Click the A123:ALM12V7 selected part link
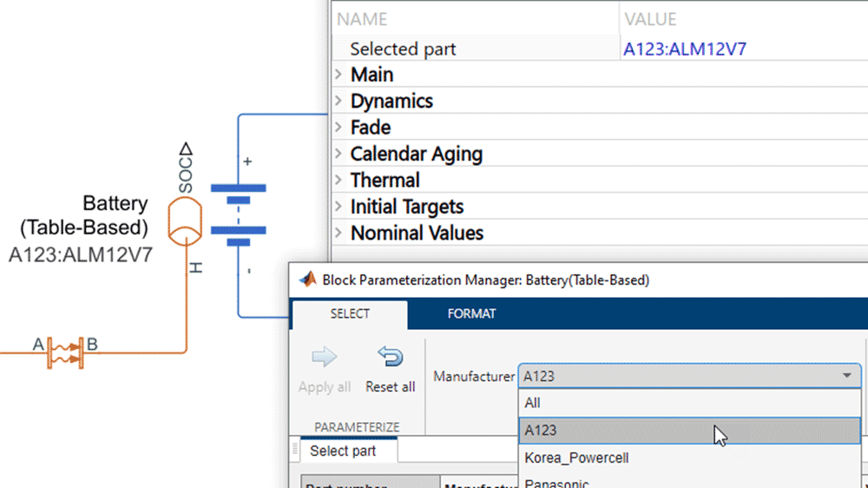The height and width of the screenshot is (488, 868). (x=685, y=49)
